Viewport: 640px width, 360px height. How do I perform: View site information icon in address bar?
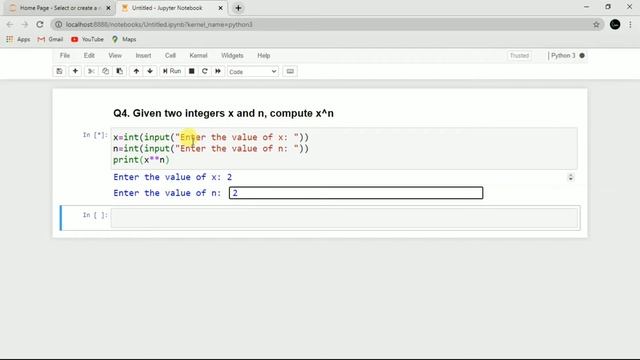tap(58, 24)
